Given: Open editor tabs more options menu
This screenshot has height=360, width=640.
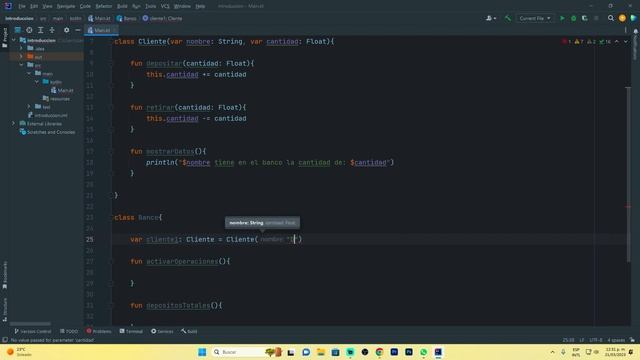Looking at the screenshot, I should (625, 30).
